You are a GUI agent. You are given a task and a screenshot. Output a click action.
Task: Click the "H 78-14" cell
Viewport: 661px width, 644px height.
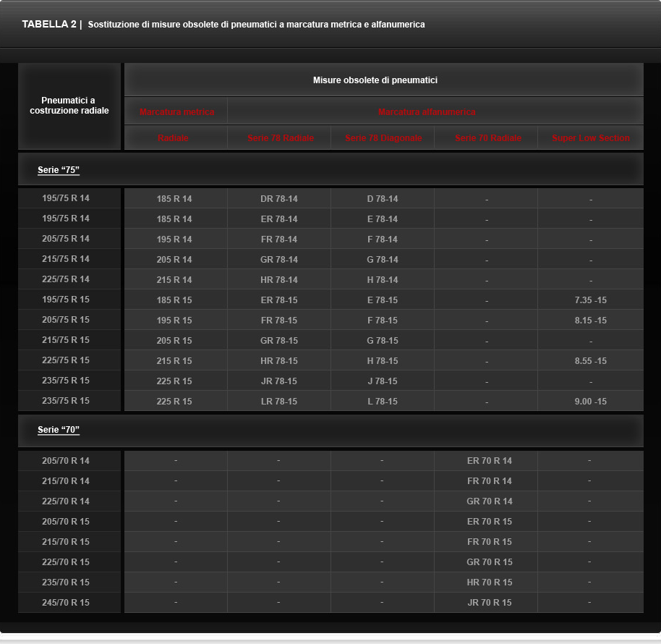pos(383,279)
